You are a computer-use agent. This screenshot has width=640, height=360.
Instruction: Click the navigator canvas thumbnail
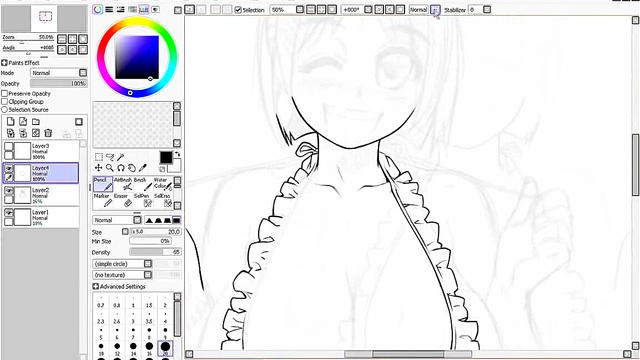pos(44,18)
